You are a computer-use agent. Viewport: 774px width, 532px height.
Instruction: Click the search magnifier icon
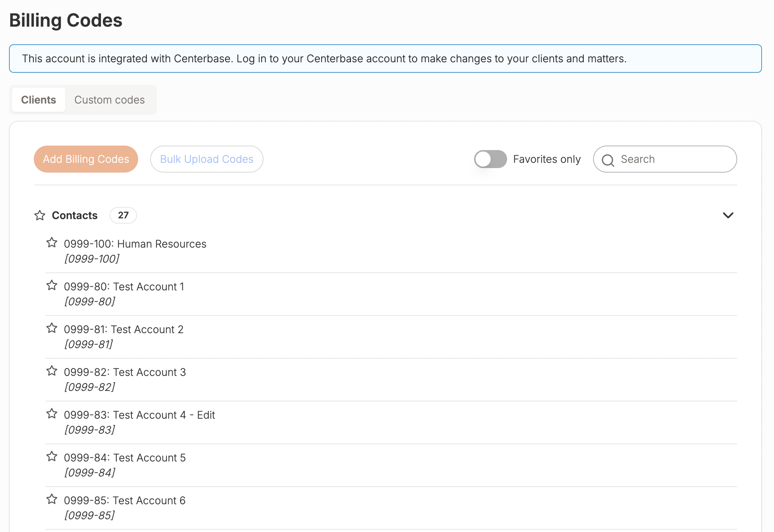608,160
